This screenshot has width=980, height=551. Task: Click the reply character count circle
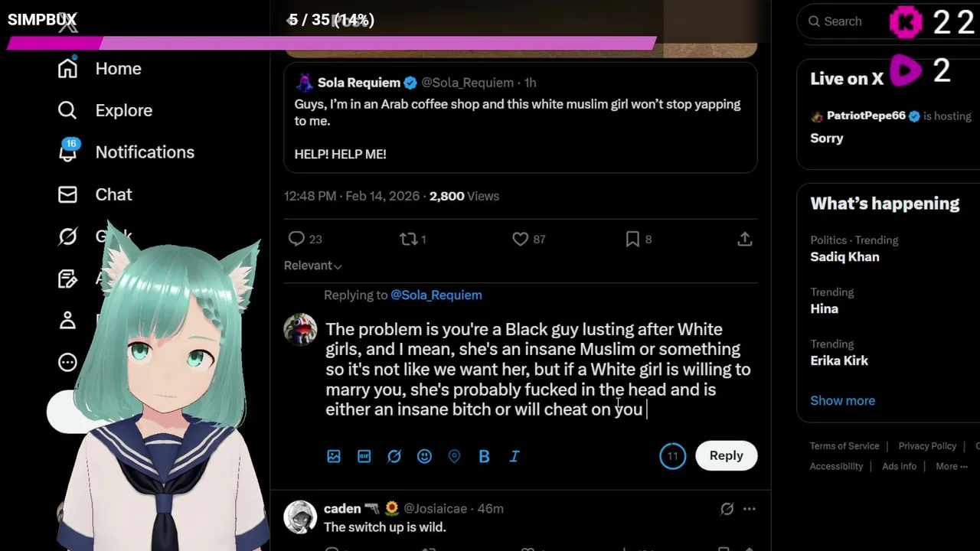[x=672, y=456]
